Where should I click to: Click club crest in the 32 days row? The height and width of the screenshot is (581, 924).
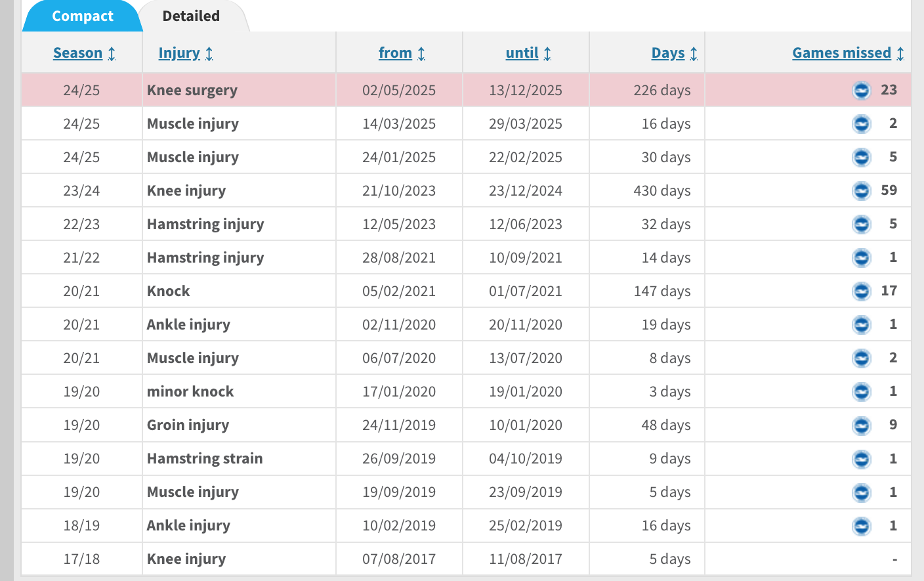coord(861,224)
